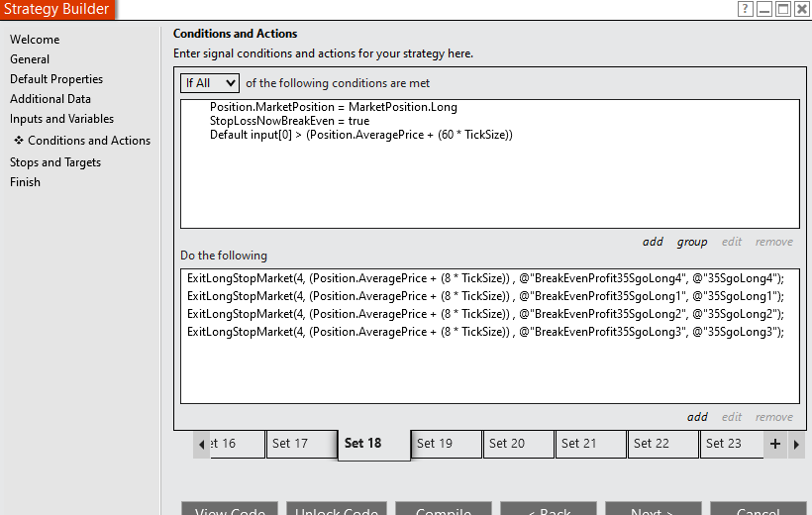Click the Compile button
This screenshot has width=812, height=515.
[x=444, y=508]
